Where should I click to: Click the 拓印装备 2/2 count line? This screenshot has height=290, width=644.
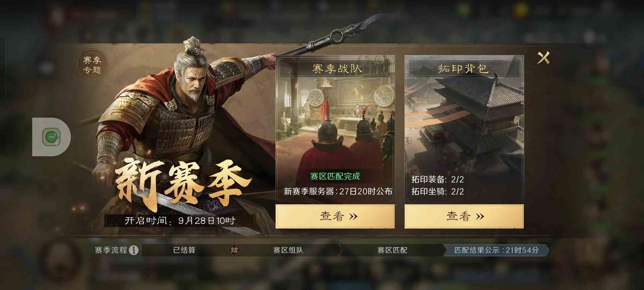tap(438, 179)
